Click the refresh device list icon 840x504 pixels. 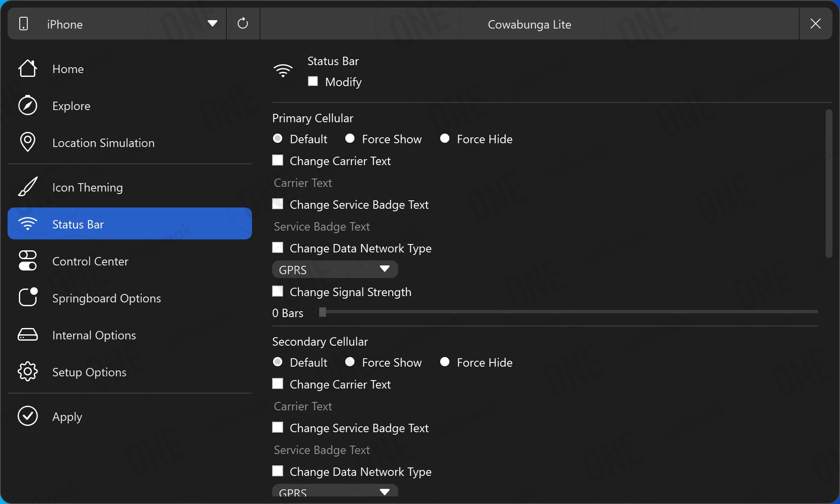243,23
